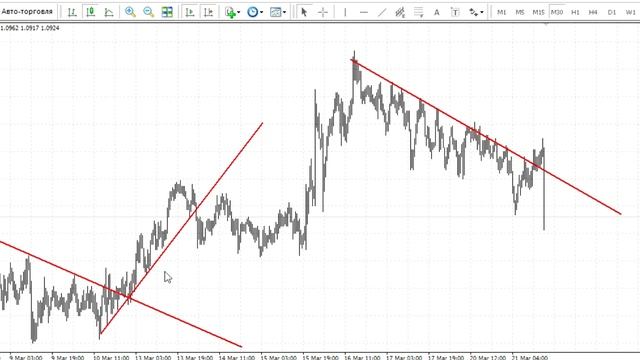Switch timeframe to W1
640x360 pixels.
[630, 12]
